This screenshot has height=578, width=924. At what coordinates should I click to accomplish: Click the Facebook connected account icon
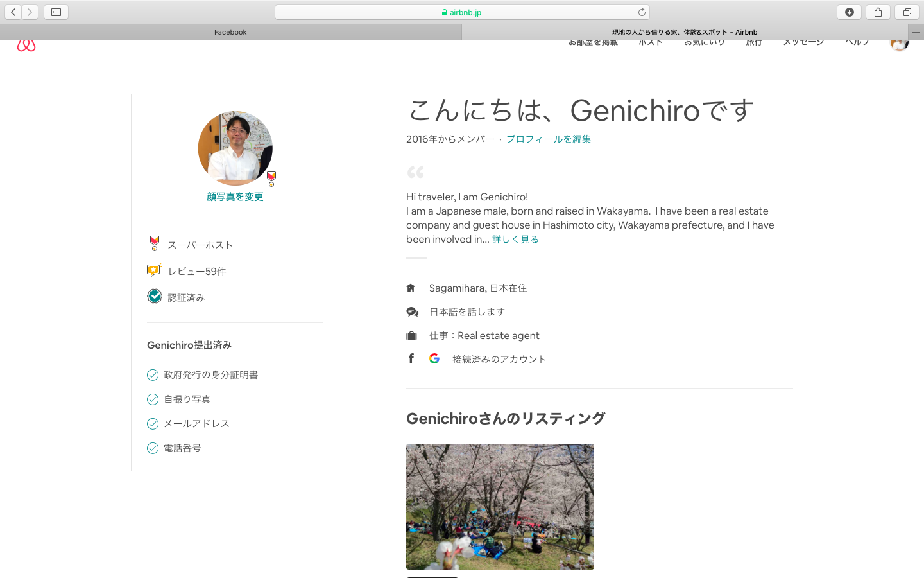tap(411, 358)
